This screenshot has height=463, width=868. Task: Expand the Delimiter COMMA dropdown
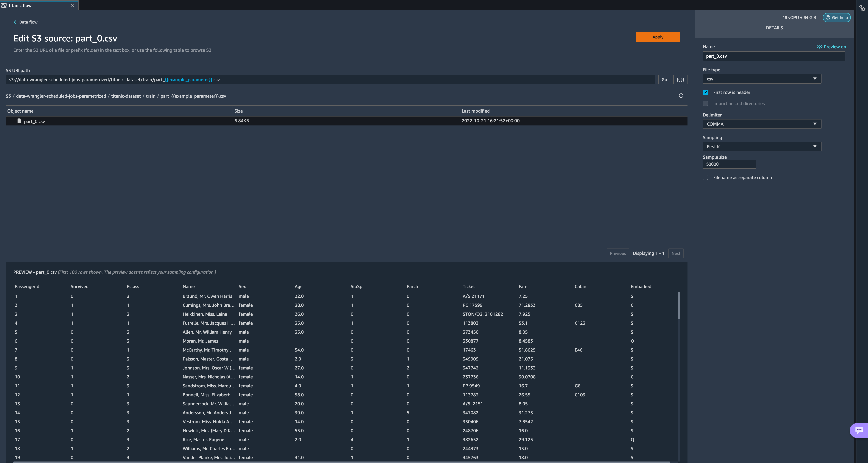(762, 124)
